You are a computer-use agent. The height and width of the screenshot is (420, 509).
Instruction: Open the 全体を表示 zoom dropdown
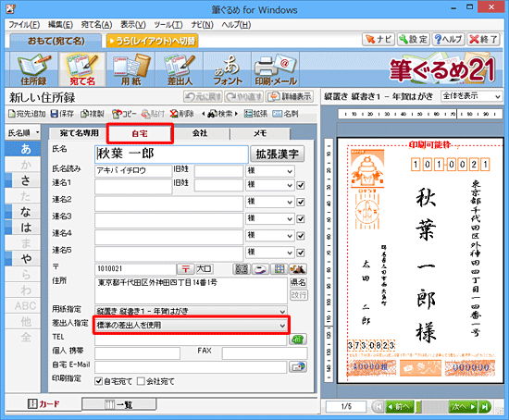(471, 96)
